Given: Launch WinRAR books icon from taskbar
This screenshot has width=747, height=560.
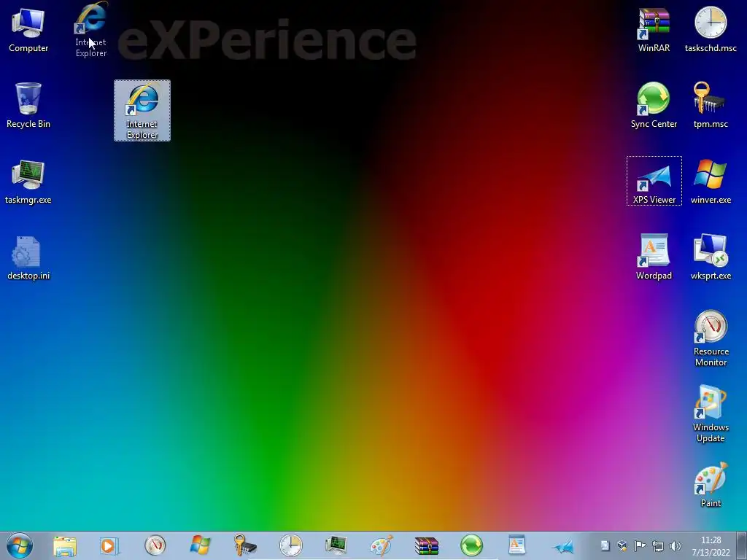Looking at the screenshot, I should (x=426, y=545).
